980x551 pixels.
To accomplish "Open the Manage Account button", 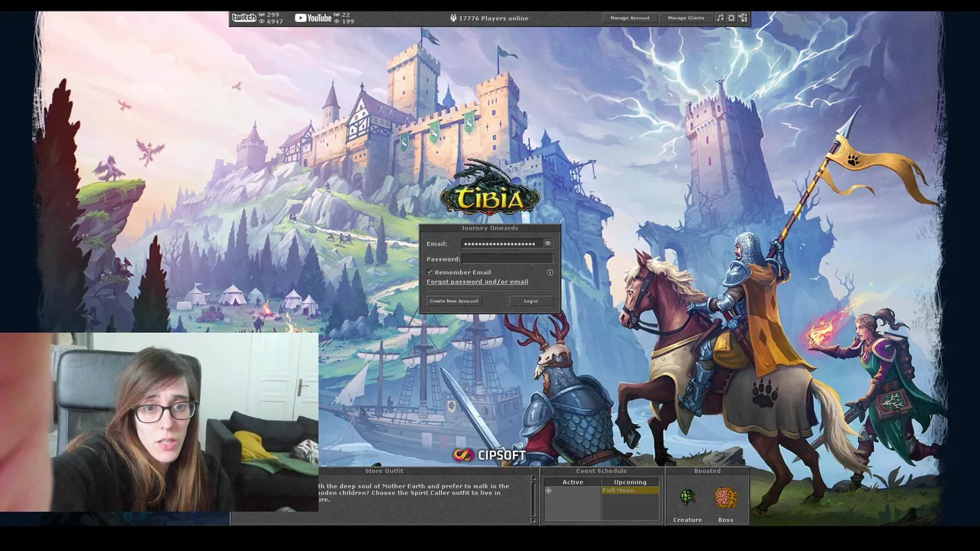I will [629, 18].
